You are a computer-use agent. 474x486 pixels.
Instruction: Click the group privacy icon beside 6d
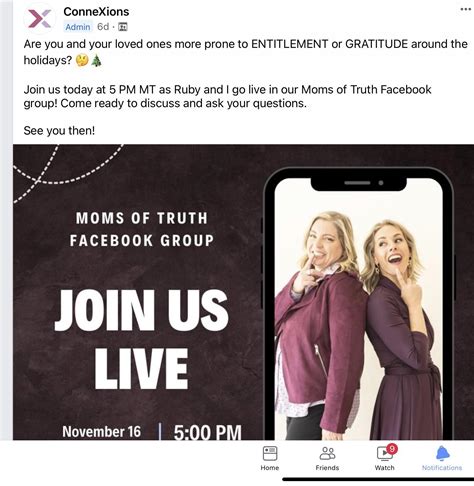[x=123, y=27]
